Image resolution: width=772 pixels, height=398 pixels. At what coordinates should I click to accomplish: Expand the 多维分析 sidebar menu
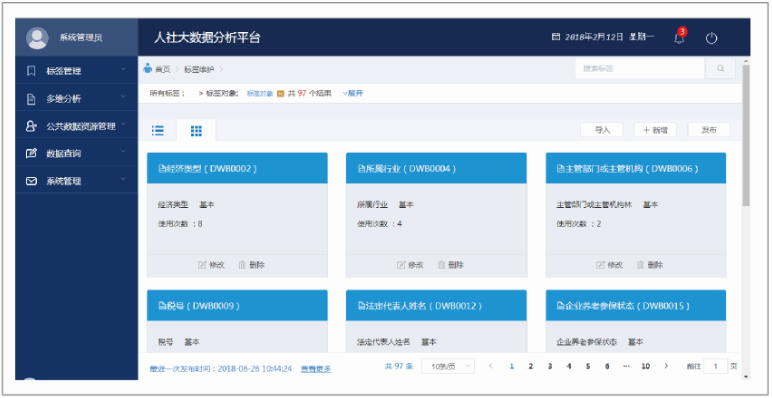(76, 99)
